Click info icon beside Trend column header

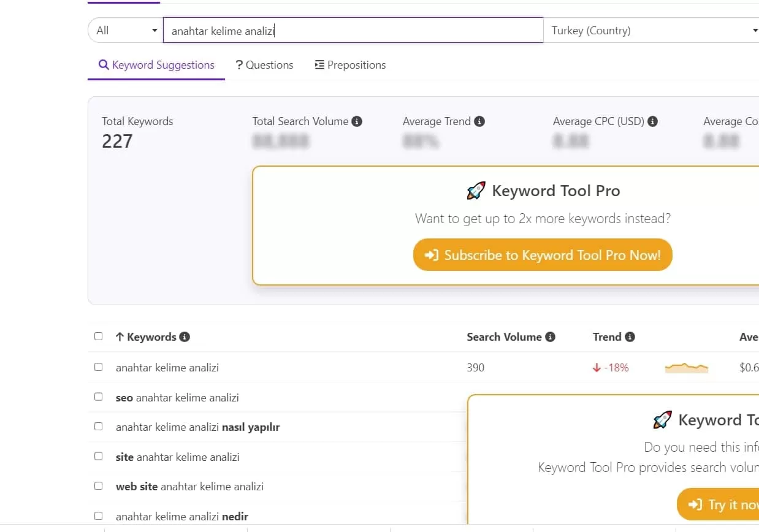point(630,337)
